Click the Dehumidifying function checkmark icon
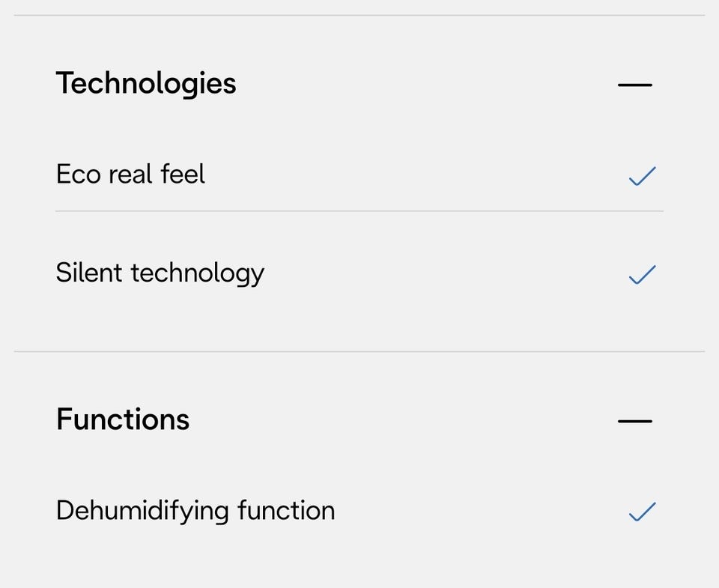Screen dimensions: 719x588 pyautogui.click(x=642, y=512)
